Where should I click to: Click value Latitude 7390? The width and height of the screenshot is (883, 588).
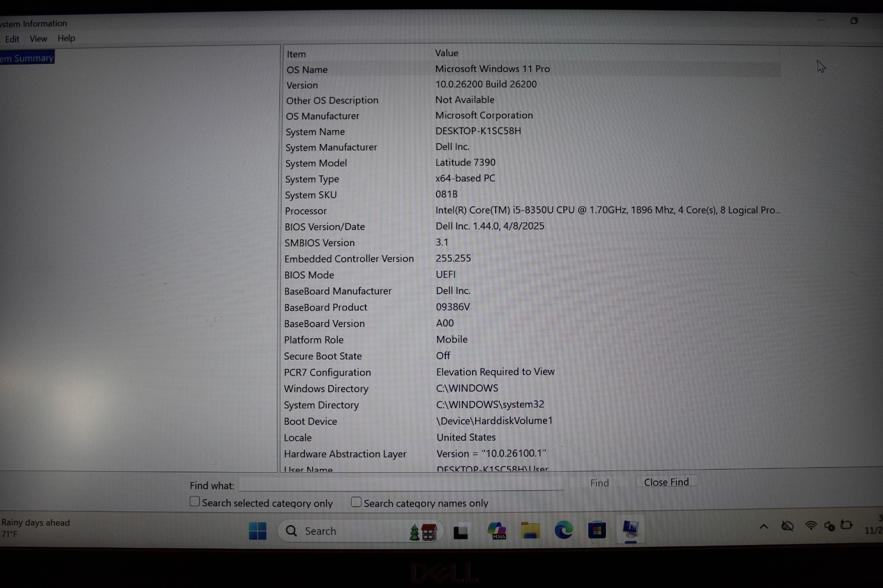pyautogui.click(x=465, y=162)
